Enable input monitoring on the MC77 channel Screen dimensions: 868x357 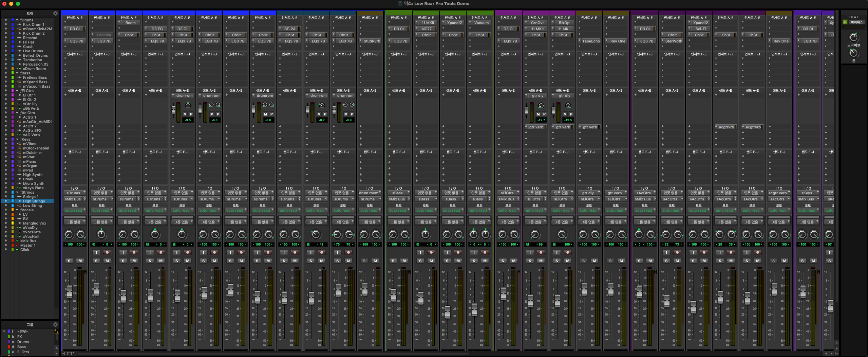click(420, 252)
